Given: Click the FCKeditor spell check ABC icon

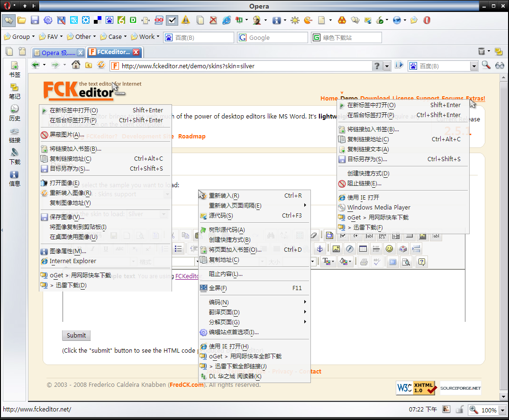Looking at the screenshot, I should click(377, 262).
